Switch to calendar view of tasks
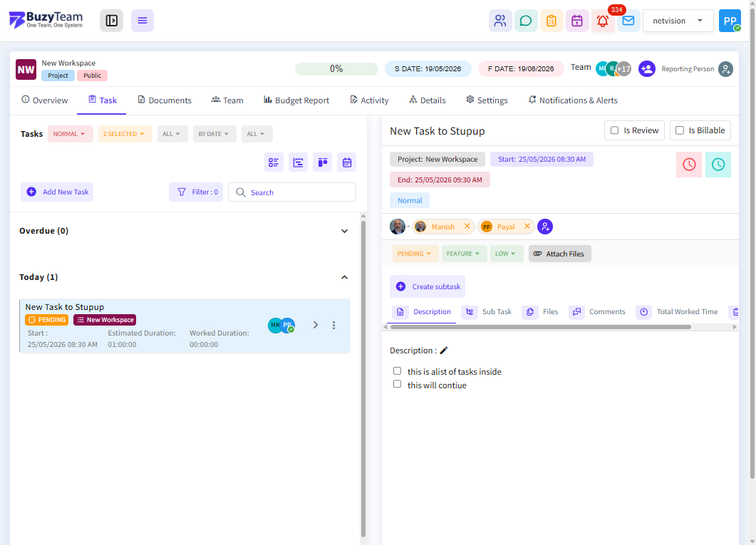 [x=347, y=162]
